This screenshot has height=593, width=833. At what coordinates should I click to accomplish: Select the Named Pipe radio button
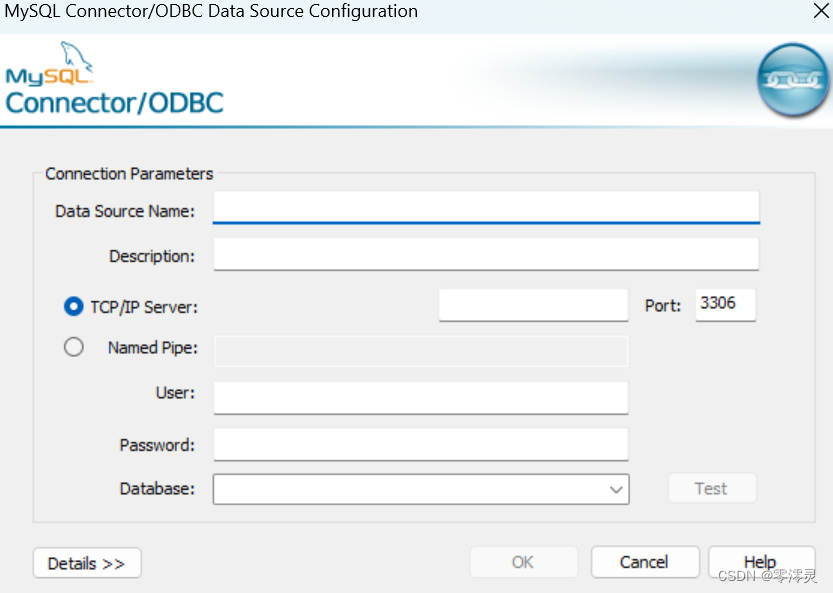coord(74,347)
